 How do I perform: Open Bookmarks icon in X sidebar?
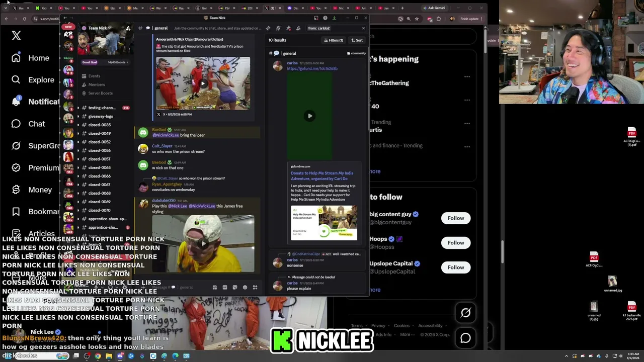[x=16, y=212]
